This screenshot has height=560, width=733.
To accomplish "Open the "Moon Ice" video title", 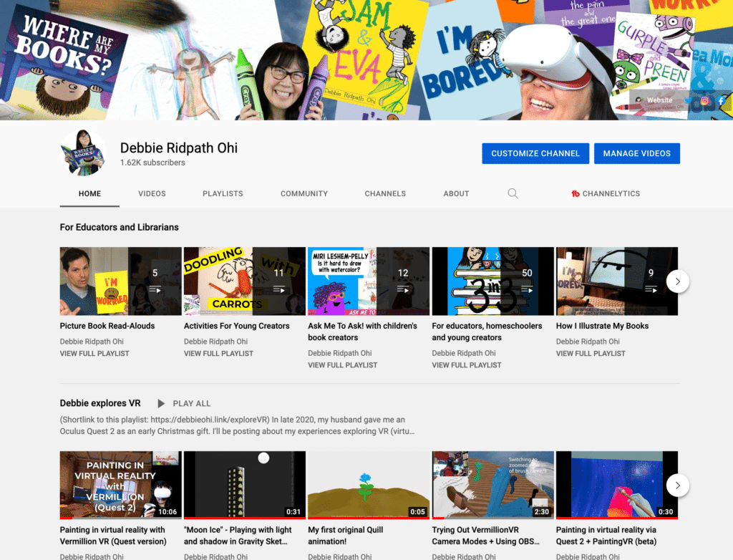I will click(238, 536).
